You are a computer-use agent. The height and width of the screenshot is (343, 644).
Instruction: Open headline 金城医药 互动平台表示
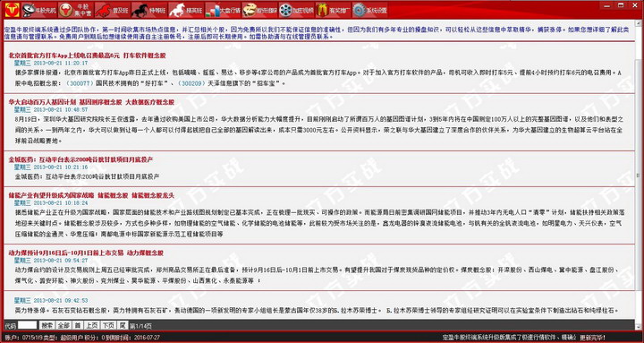pyautogui.click(x=80, y=159)
